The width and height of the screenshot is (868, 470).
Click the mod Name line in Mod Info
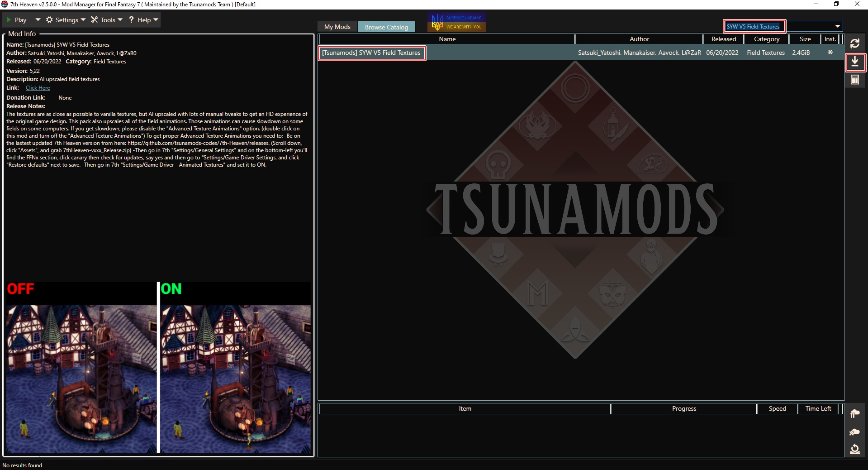pos(58,45)
